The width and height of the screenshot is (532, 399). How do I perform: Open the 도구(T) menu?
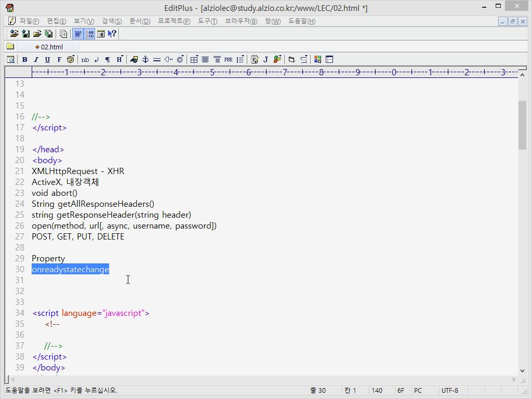(x=207, y=21)
